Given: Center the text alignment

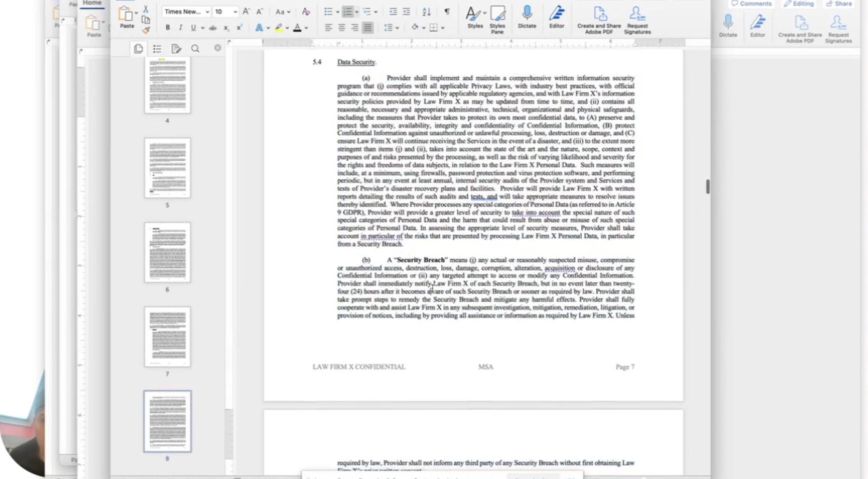Looking at the screenshot, I should (x=342, y=27).
